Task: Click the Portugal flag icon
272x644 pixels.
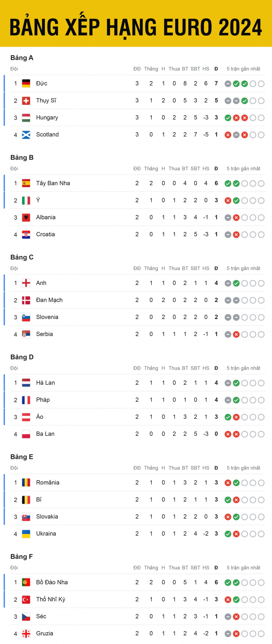Action: 26,582
